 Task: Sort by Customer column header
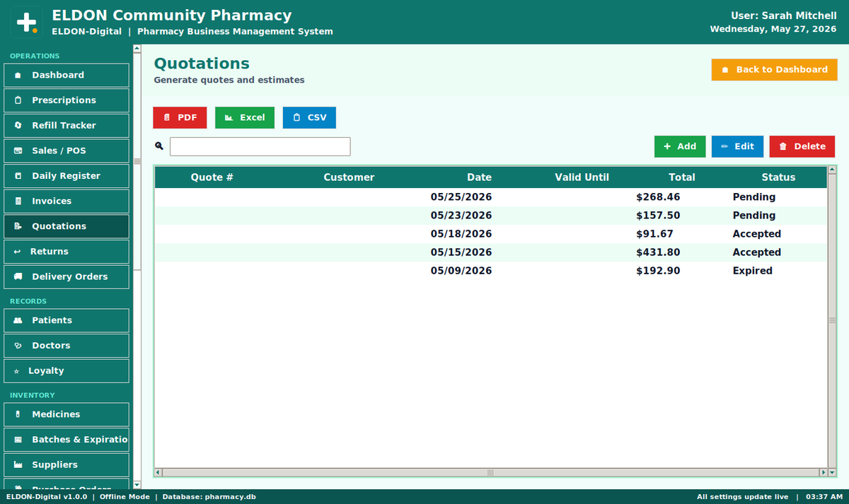point(349,177)
